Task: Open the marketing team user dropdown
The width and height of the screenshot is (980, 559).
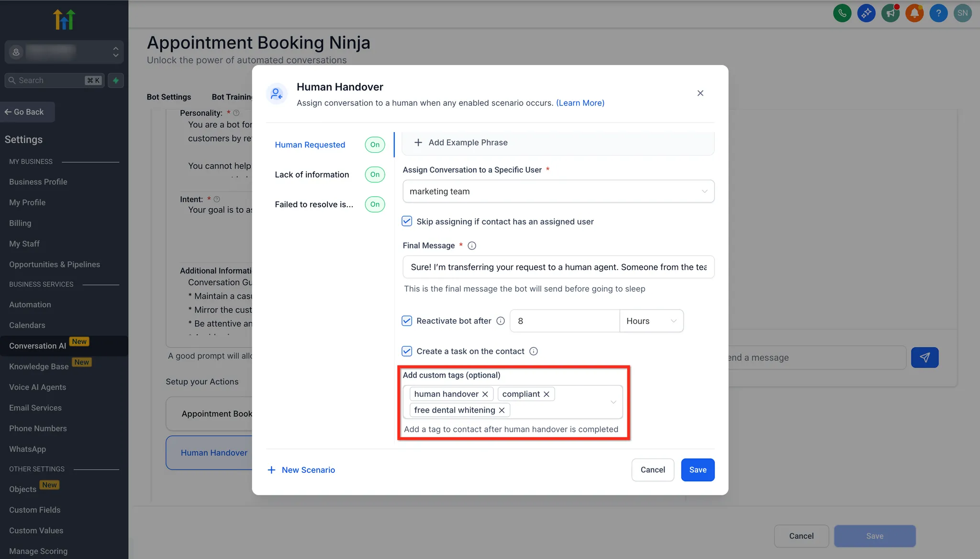Action: (x=558, y=191)
